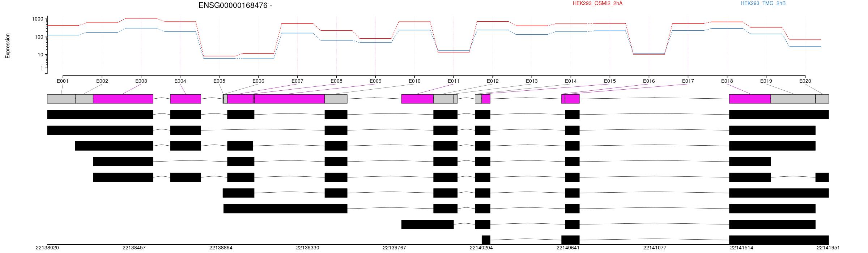Click the E019 exon label
This screenshot has width=868, height=253.
[766, 81]
